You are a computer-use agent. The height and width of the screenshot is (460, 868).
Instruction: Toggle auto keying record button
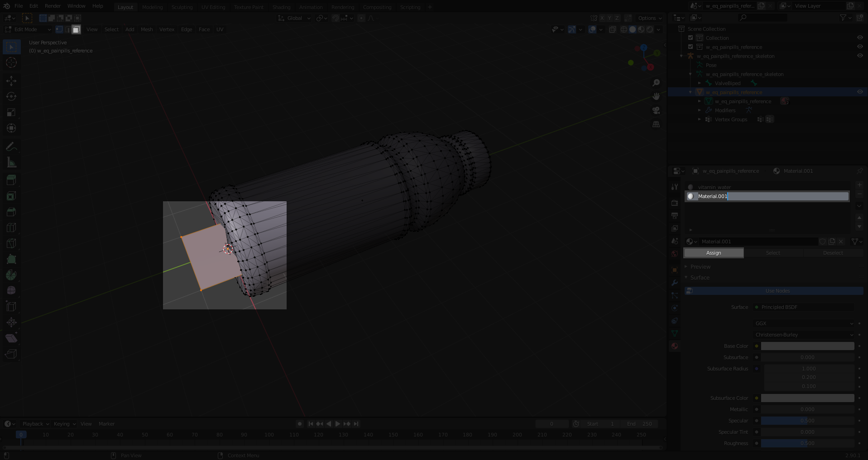coord(299,424)
